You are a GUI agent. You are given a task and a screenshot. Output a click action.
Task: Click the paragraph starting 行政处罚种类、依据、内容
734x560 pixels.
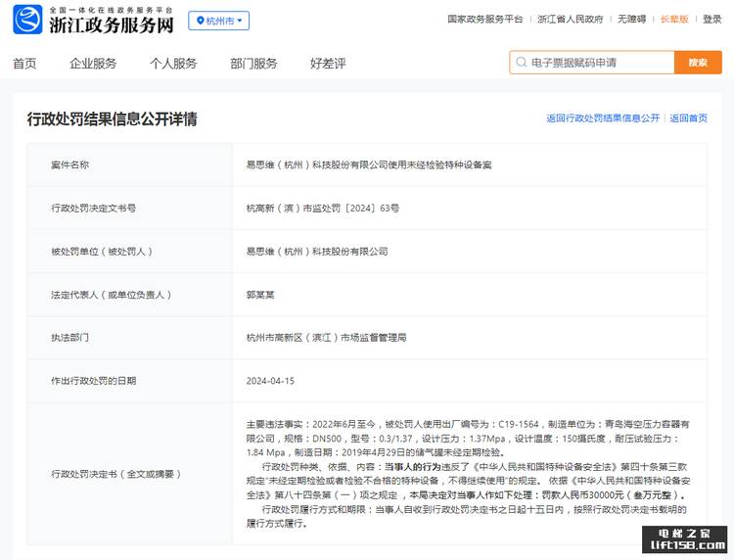point(468,481)
